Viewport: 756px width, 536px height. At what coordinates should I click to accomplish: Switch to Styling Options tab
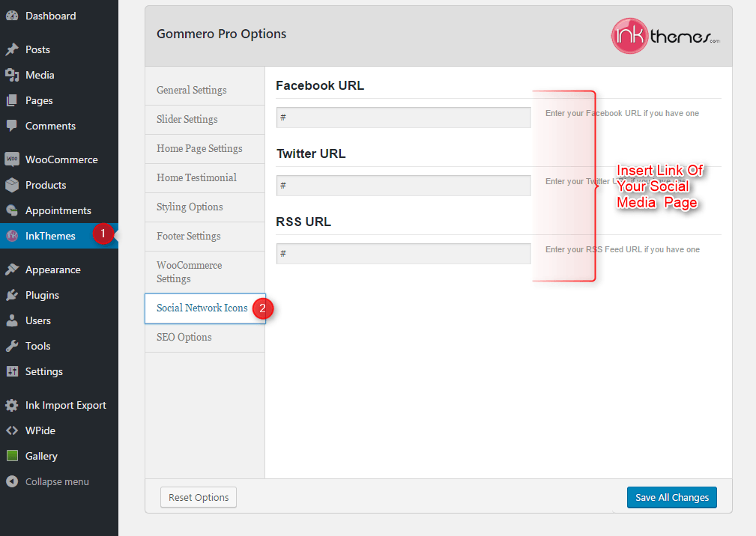click(x=205, y=207)
